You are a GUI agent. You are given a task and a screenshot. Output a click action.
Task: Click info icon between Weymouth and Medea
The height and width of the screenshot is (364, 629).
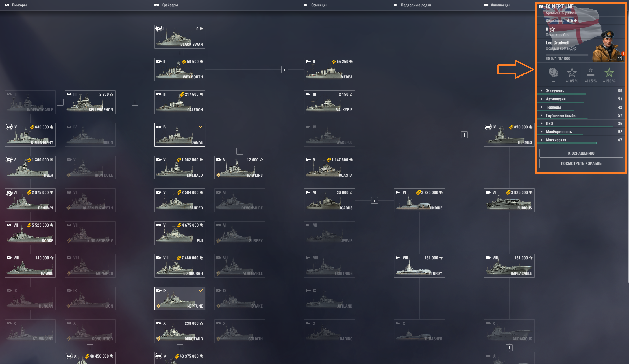(x=285, y=69)
